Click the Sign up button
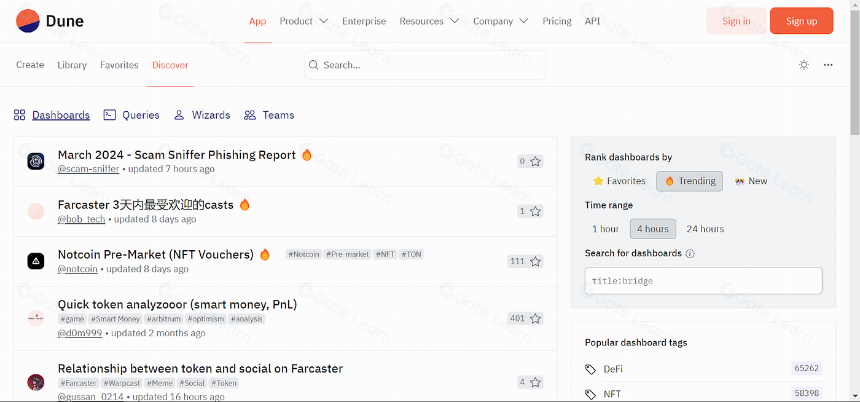 pos(801,21)
